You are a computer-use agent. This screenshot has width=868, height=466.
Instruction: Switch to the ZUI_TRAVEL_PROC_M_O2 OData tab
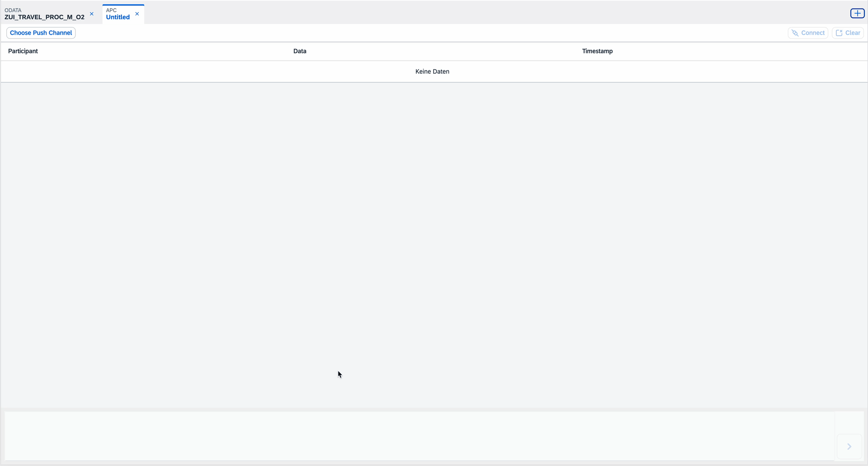point(44,14)
